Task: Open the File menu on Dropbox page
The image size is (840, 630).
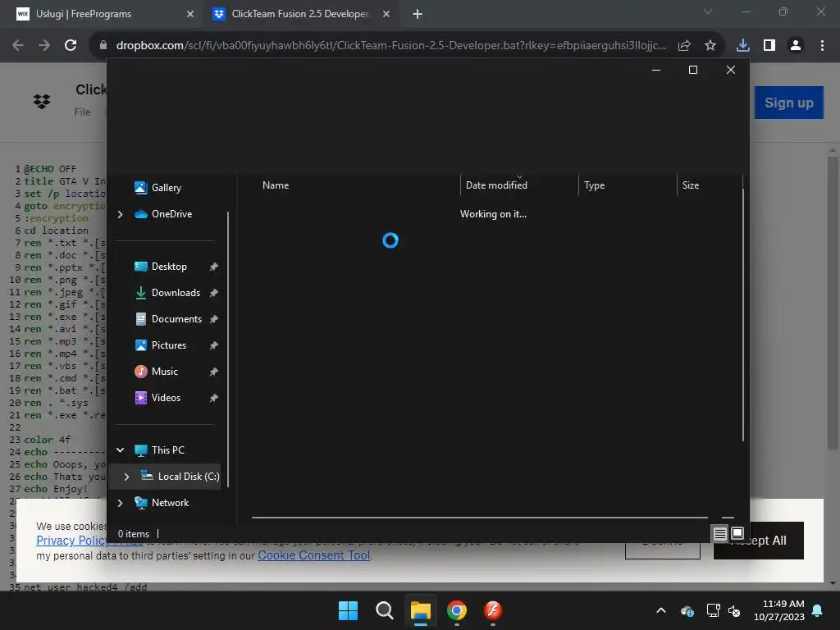Action: coord(82,112)
